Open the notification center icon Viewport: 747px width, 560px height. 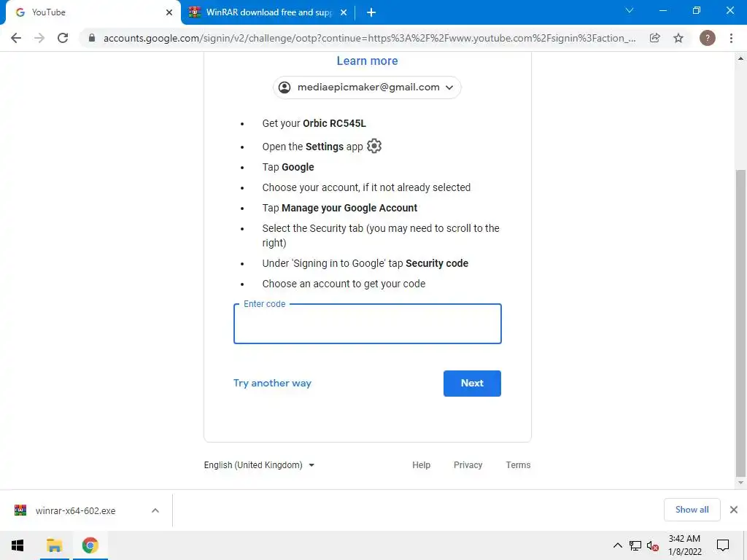tap(723, 545)
